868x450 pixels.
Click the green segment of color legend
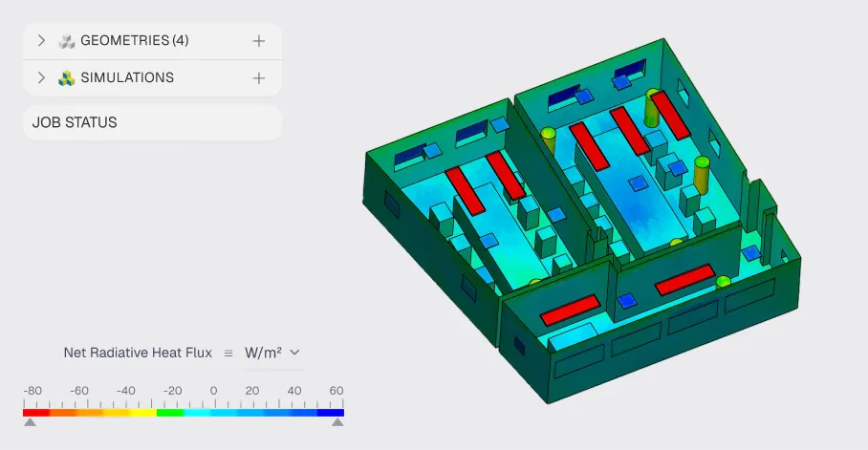(x=170, y=413)
